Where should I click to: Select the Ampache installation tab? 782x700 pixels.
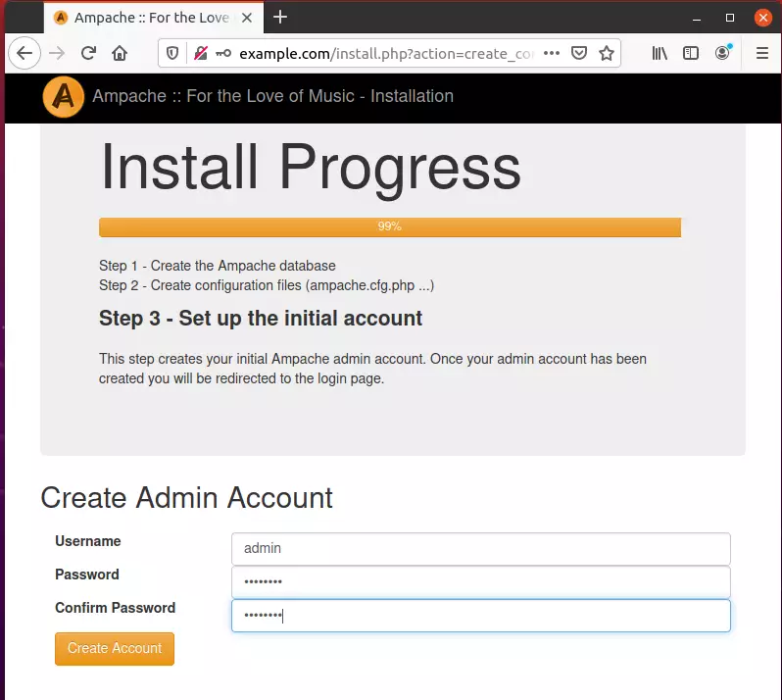[x=154, y=18]
